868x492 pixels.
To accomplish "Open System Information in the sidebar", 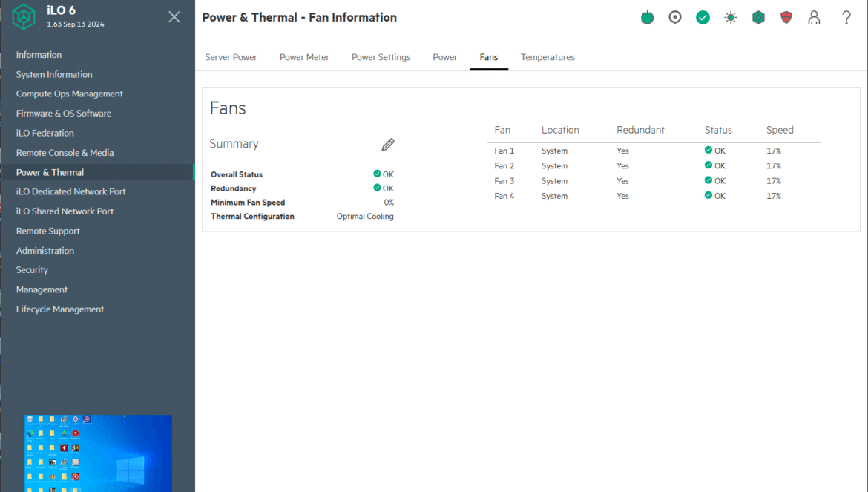I will pyautogui.click(x=54, y=74).
